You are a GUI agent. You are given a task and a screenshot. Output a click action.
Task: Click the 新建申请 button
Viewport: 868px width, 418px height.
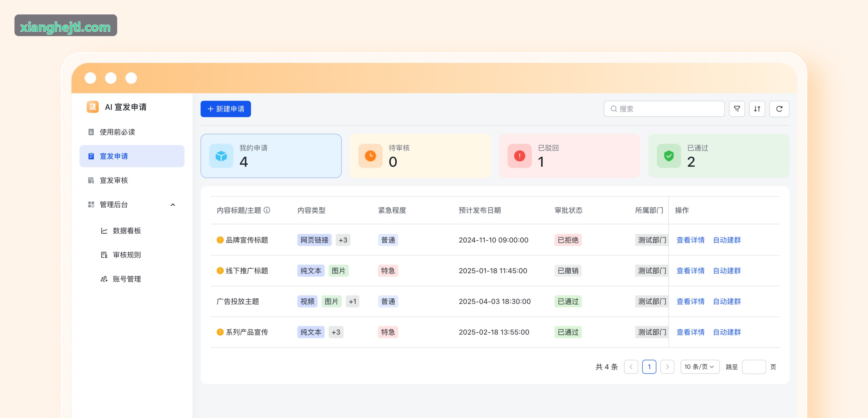pyautogui.click(x=225, y=109)
